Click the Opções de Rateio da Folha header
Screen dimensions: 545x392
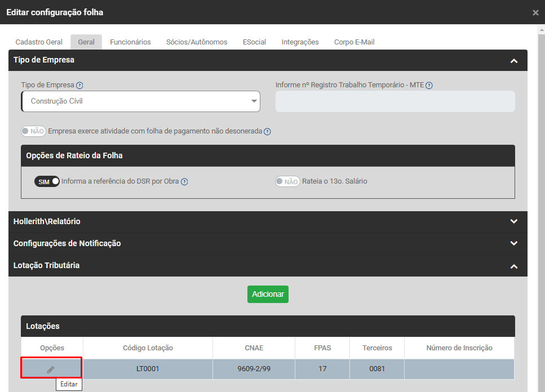coord(268,155)
